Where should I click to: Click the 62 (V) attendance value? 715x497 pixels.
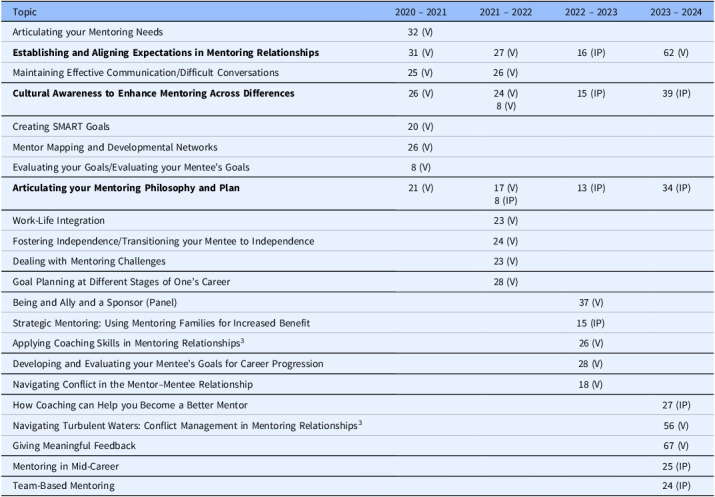(664, 51)
